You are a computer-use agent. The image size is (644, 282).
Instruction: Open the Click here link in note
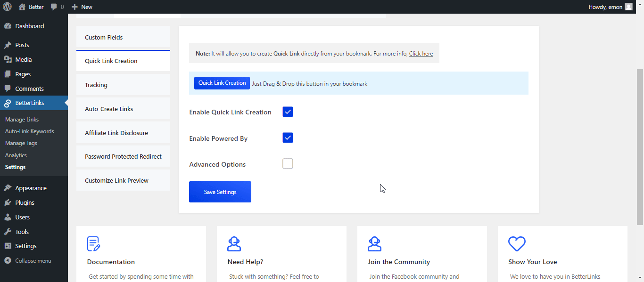pyautogui.click(x=421, y=53)
